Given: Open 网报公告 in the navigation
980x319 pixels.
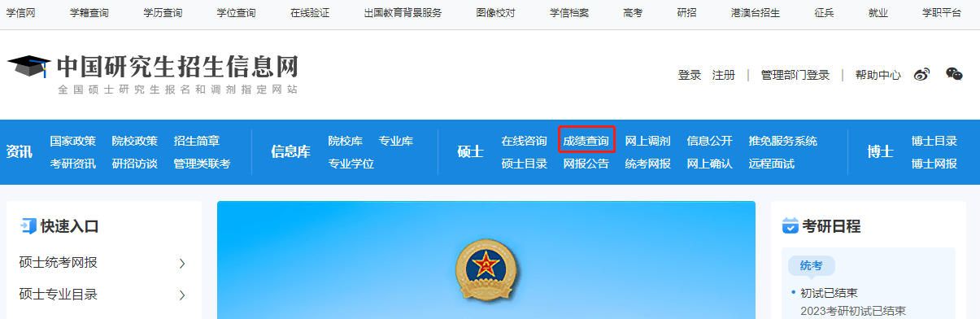Looking at the screenshot, I should 586,164.
